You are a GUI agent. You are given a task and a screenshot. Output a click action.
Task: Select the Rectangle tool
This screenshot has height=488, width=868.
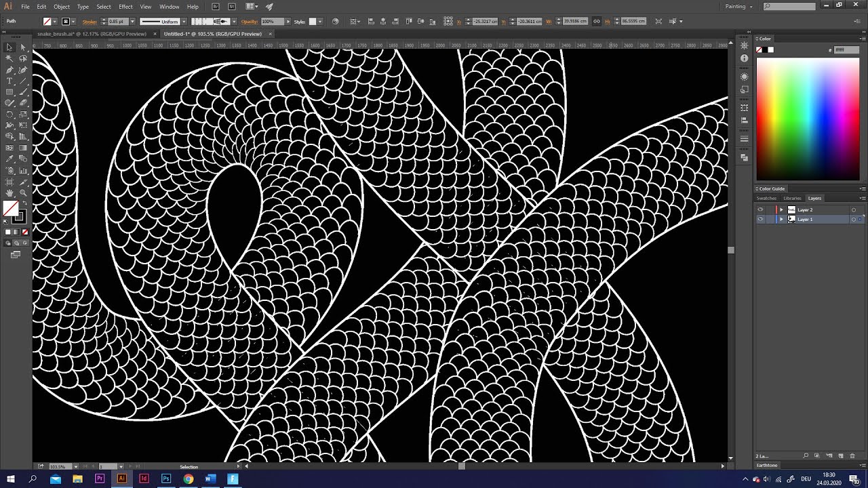[9, 92]
